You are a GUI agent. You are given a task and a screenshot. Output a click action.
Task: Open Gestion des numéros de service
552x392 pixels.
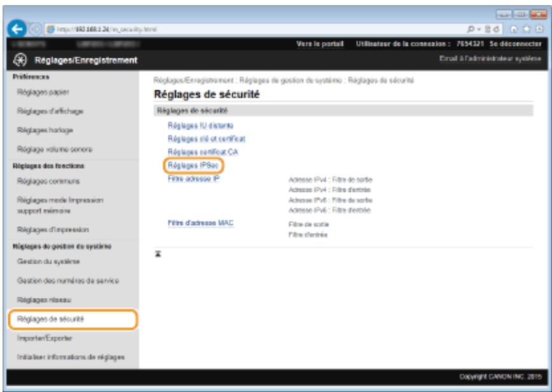[x=68, y=281]
